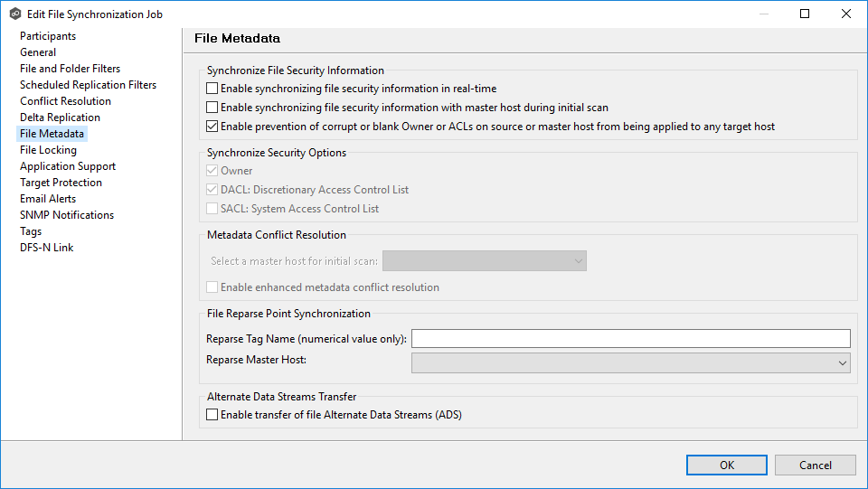
Task: Go to File and Folder Filters
Action: coord(70,69)
